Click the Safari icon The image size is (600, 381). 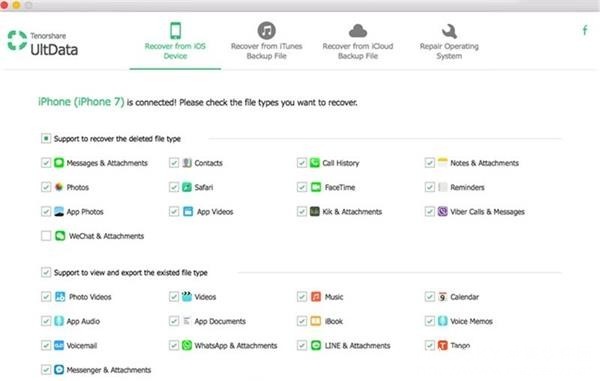[187, 187]
